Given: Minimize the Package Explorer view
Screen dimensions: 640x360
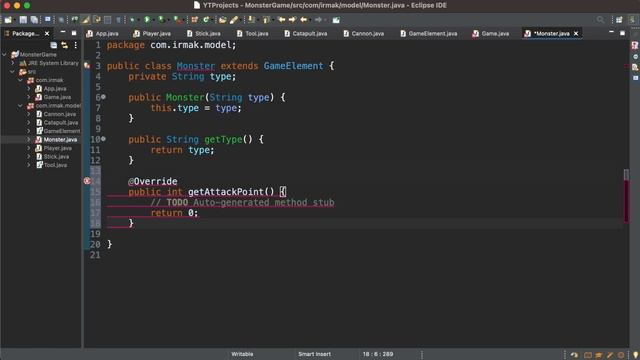Looking at the screenshot, I should [63, 32].
